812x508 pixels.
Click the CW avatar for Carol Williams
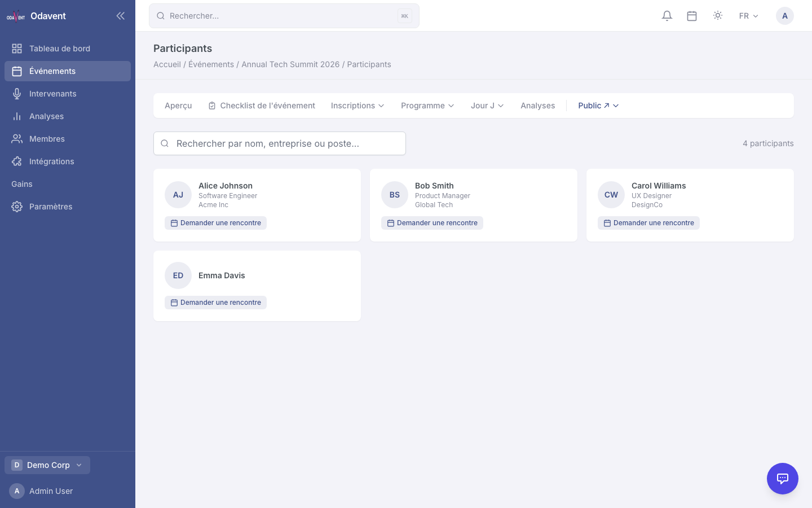(x=611, y=195)
